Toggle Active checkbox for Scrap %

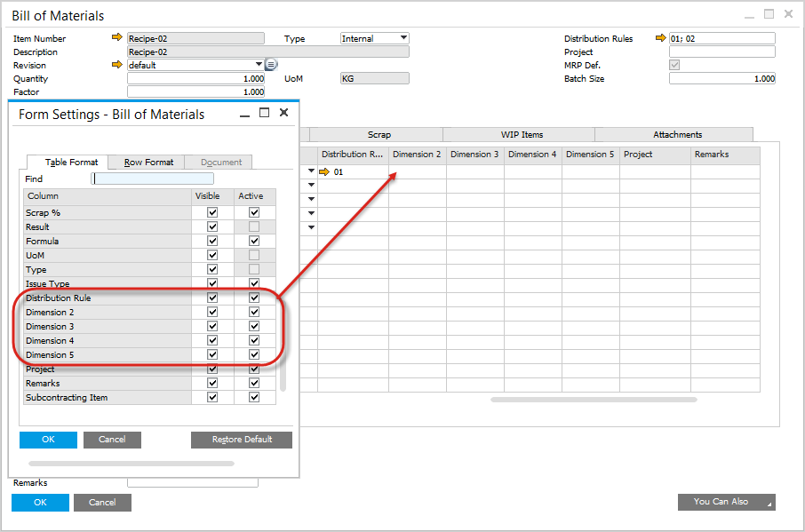point(254,213)
